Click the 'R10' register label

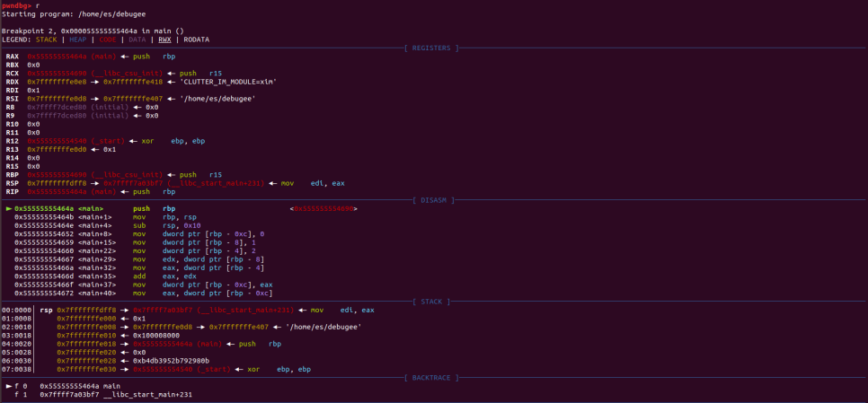13,125
